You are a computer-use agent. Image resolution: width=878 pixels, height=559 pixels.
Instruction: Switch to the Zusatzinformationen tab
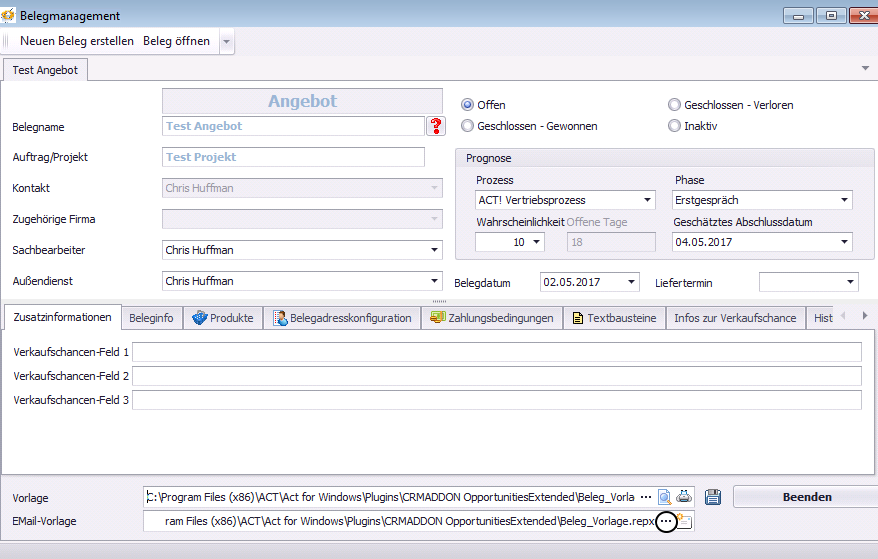[x=62, y=317]
